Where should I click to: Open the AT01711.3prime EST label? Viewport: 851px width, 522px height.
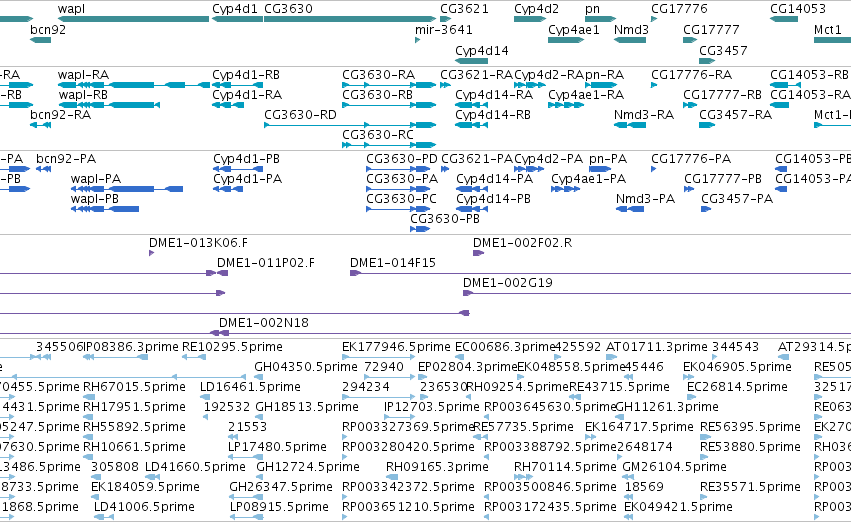pos(657,347)
